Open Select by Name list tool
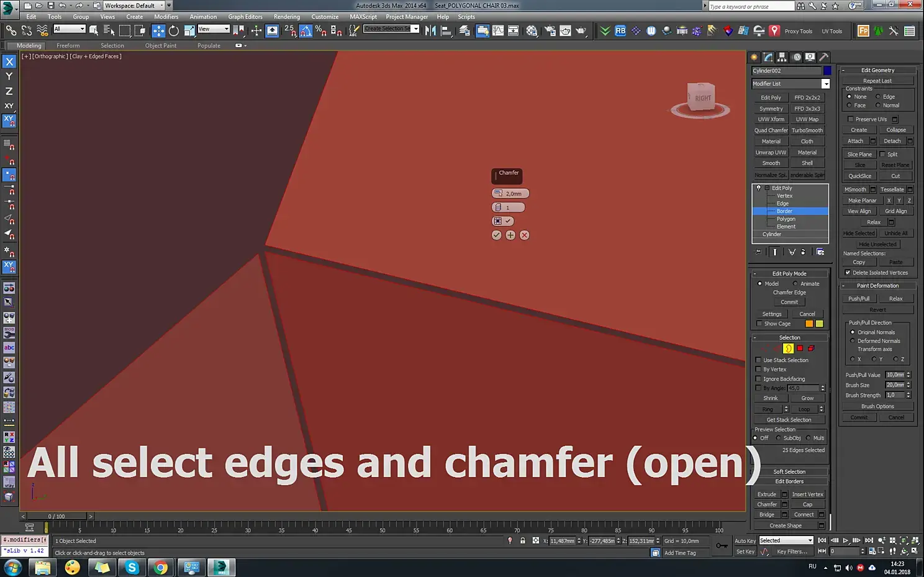The height and width of the screenshot is (577, 924). click(x=109, y=30)
